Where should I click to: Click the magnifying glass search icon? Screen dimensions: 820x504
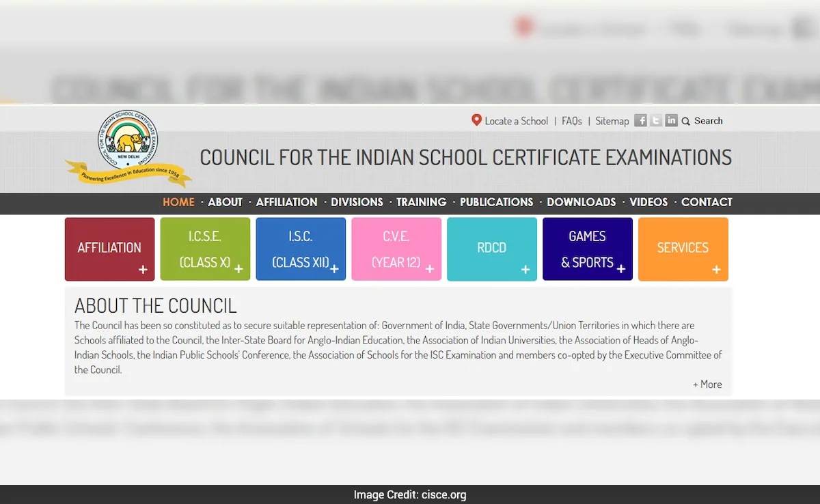coord(686,121)
